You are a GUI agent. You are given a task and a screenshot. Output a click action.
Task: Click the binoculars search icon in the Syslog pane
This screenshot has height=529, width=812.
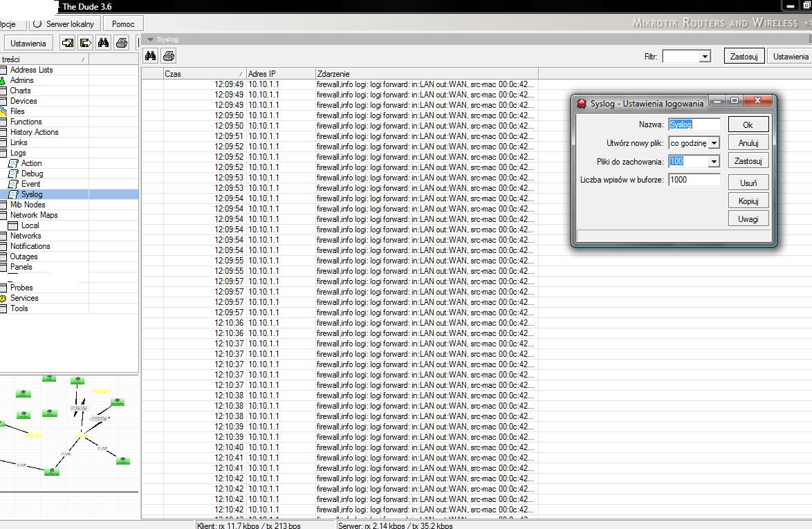[x=151, y=56]
